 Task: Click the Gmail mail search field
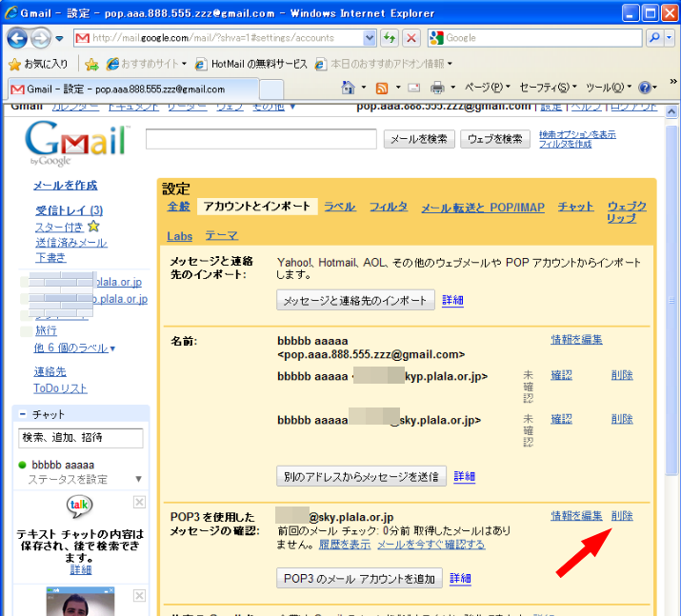(261, 139)
